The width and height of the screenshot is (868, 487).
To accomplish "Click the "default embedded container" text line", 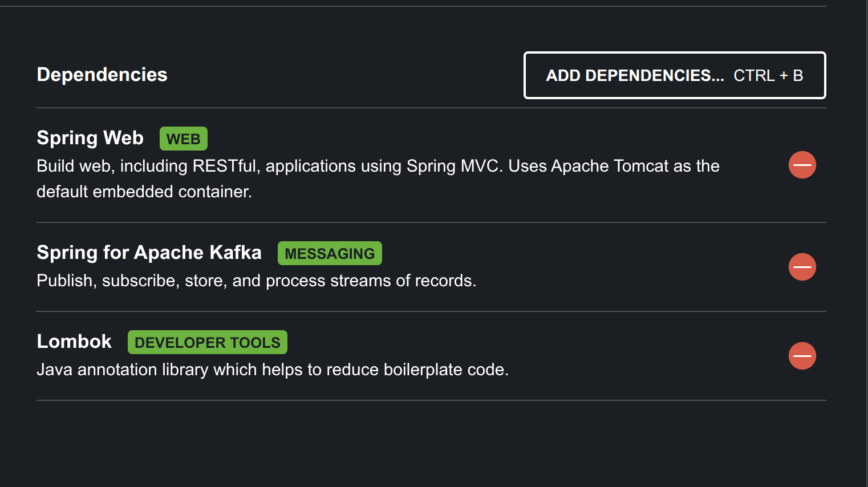I will click(x=144, y=192).
